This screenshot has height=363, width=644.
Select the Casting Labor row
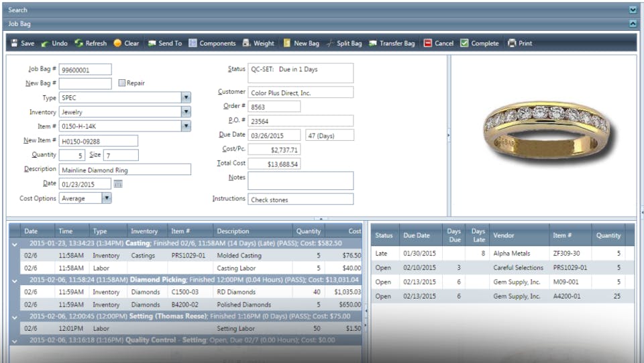coord(191,268)
